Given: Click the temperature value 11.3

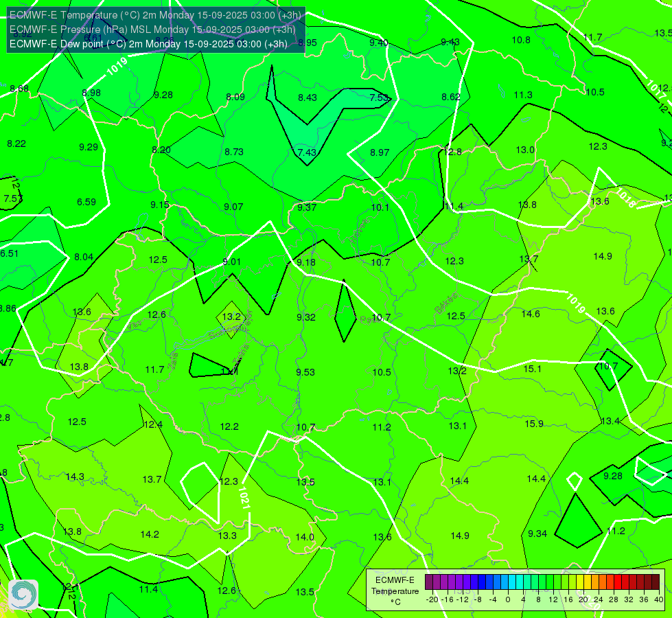Looking at the screenshot, I should click(x=523, y=95).
